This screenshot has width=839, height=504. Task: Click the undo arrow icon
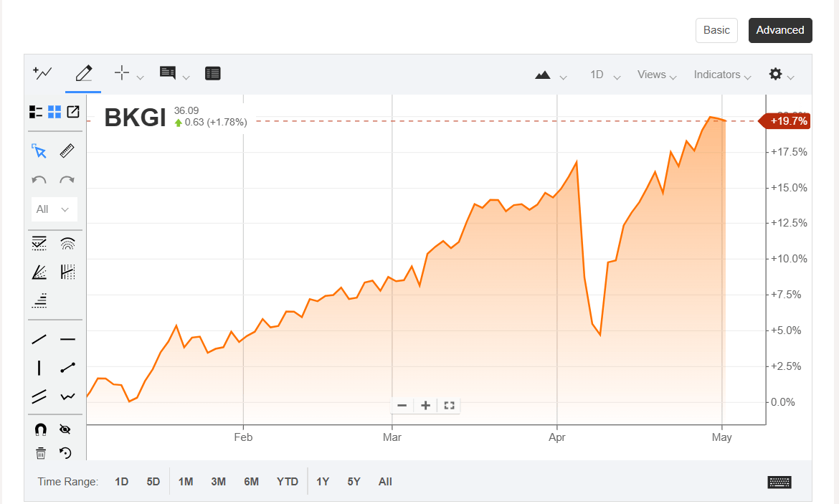point(39,179)
